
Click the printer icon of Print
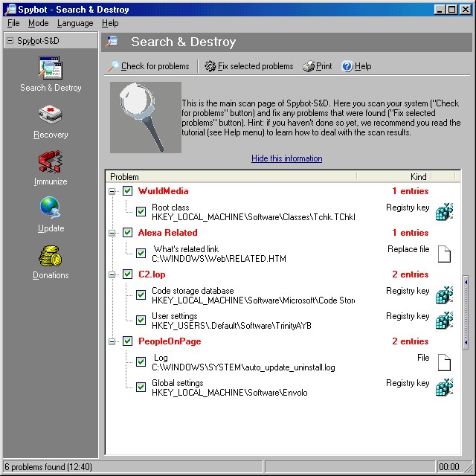coord(309,66)
